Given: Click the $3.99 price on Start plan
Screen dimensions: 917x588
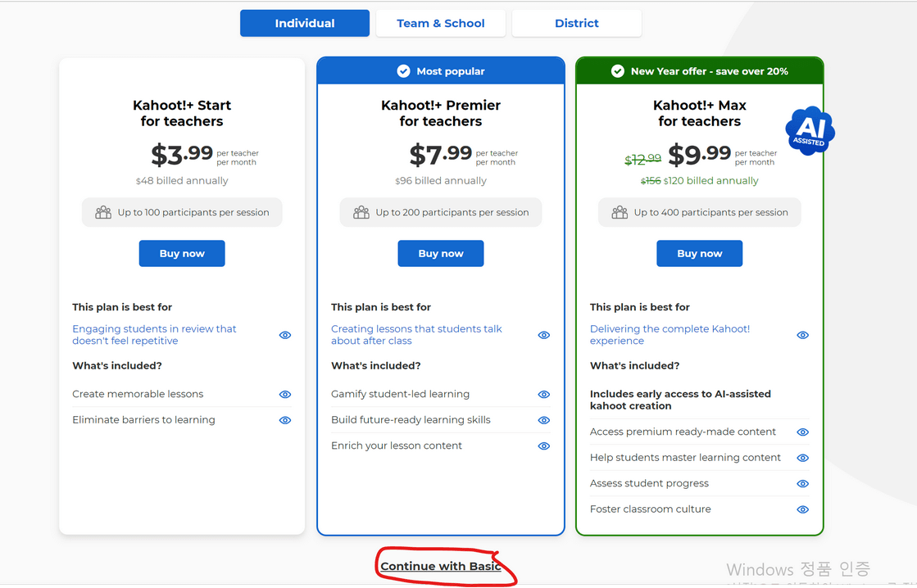Looking at the screenshot, I should pyautogui.click(x=182, y=155).
